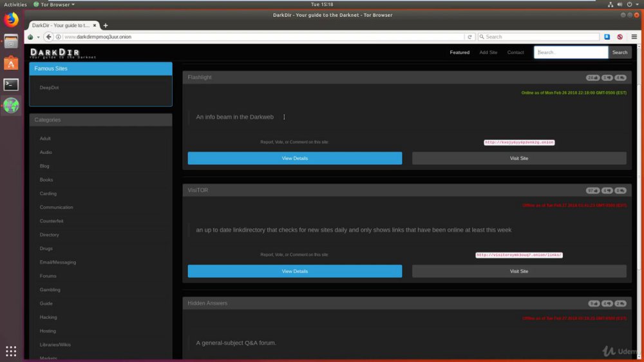Open the DeepDot famous site link
The width and height of the screenshot is (644, 362).
click(49, 88)
